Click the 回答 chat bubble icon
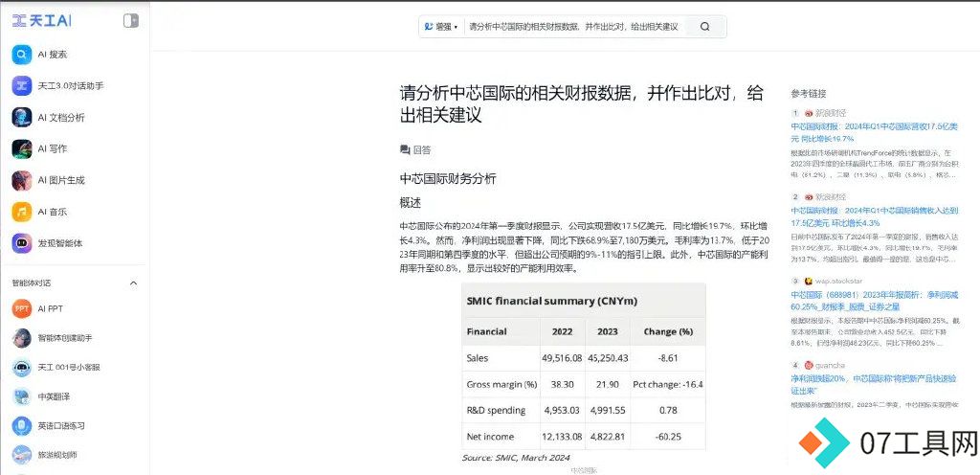The height and width of the screenshot is (475, 980). point(405,150)
